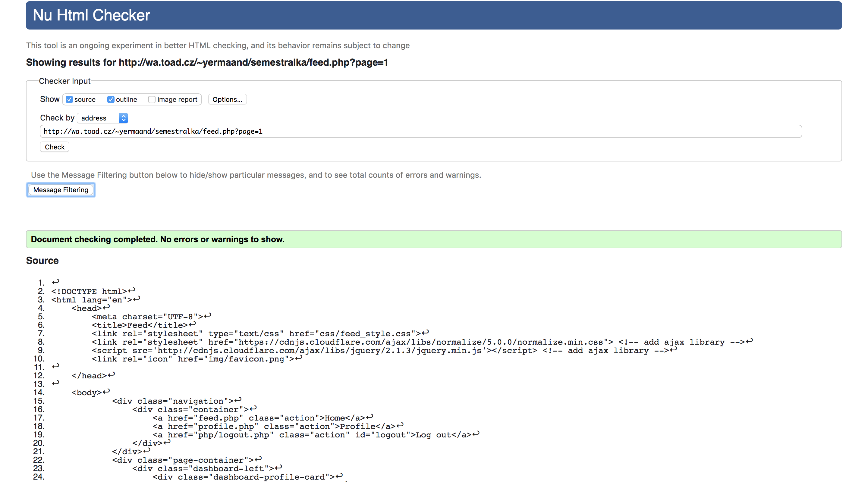
Task: Click the 'Use the Message Filtering button' hint text
Action: (256, 175)
